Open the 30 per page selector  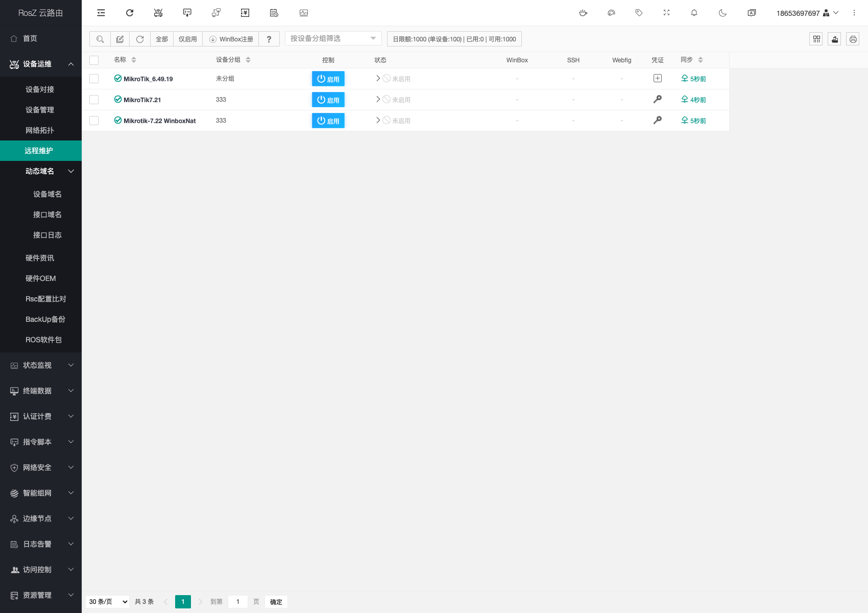108,602
